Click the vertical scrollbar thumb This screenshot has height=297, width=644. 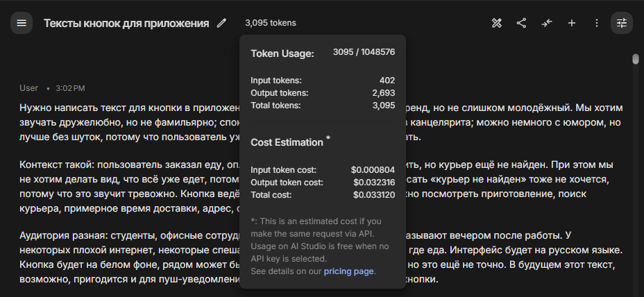pos(636,59)
